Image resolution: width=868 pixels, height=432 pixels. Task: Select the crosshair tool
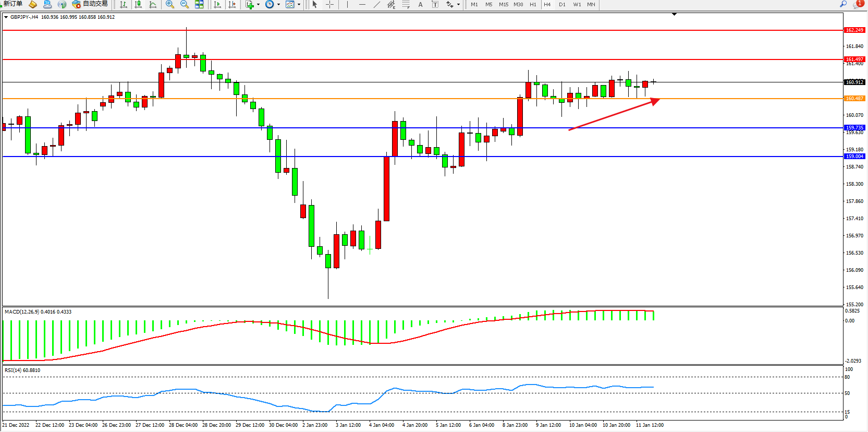click(329, 5)
